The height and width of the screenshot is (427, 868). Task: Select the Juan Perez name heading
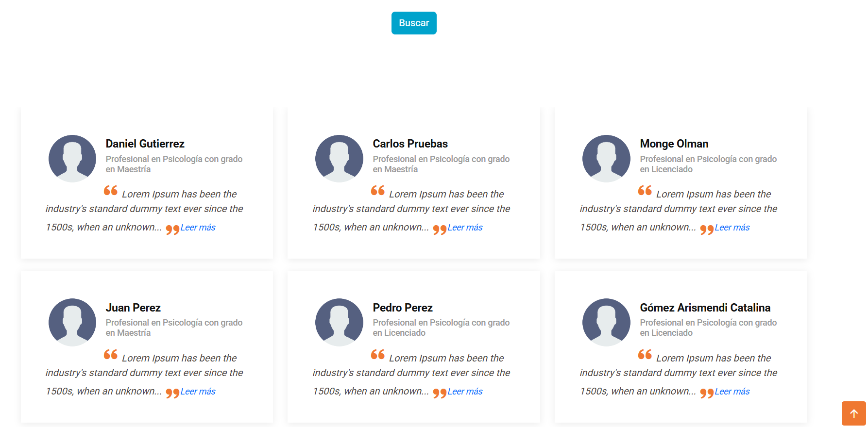click(133, 308)
